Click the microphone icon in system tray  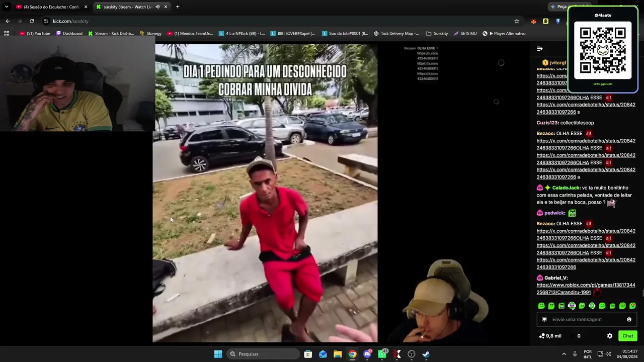coord(575,354)
